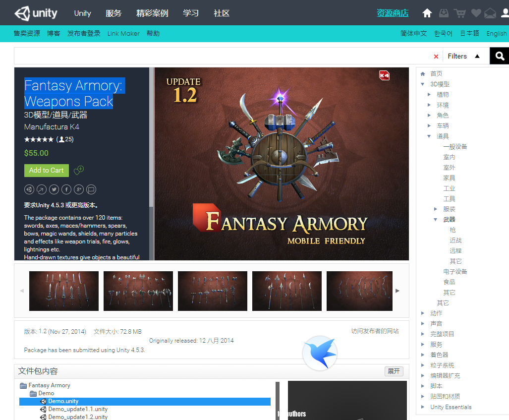This screenshot has width=509, height=420.
Task: Expand the 环境 category
Action: click(429, 105)
